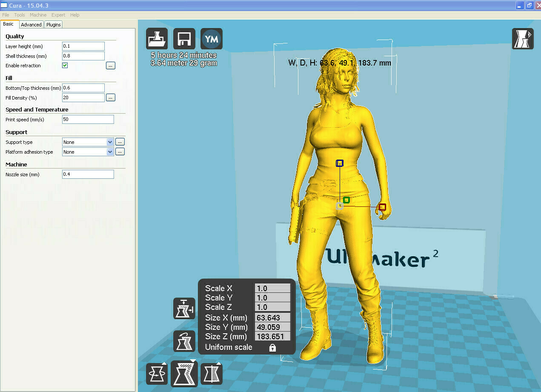
Task: Click the Fill Density input field
Action: pos(83,97)
